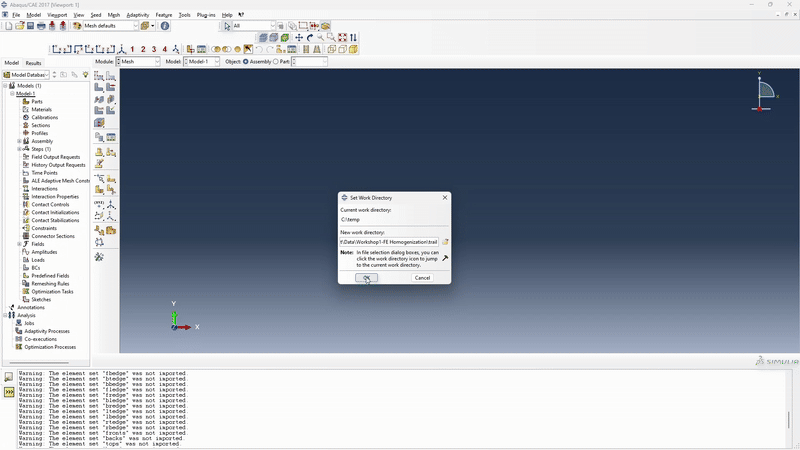Select the Pan View tool

(299, 37)
